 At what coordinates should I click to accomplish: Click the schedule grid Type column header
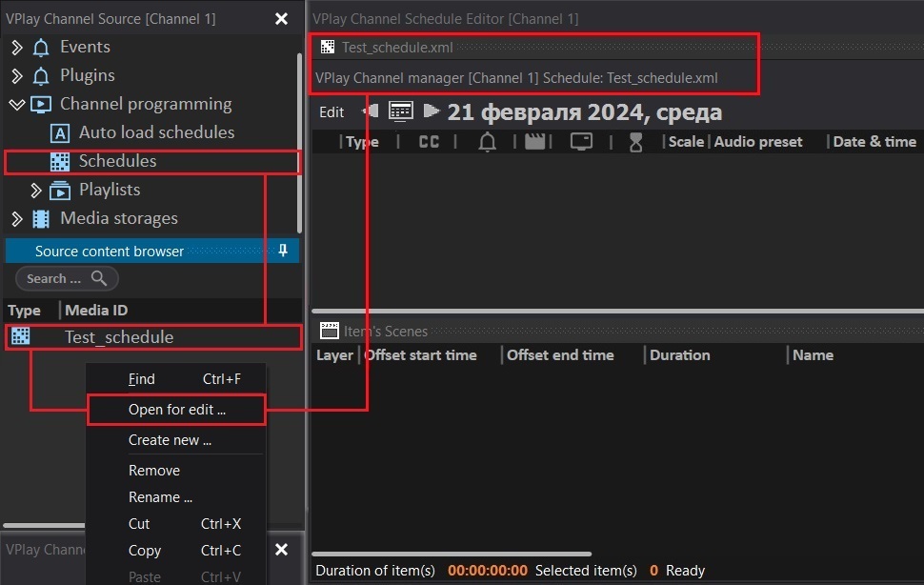tap(362, 142)
